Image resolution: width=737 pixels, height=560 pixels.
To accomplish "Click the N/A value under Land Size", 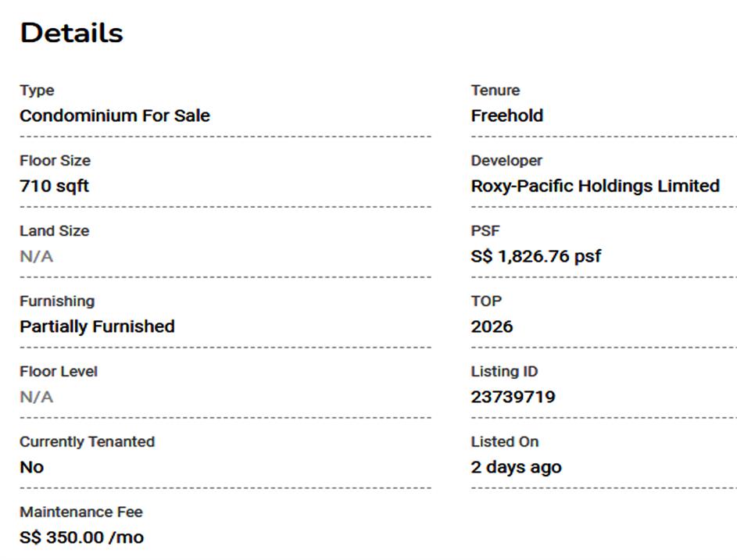I will 36,256.
